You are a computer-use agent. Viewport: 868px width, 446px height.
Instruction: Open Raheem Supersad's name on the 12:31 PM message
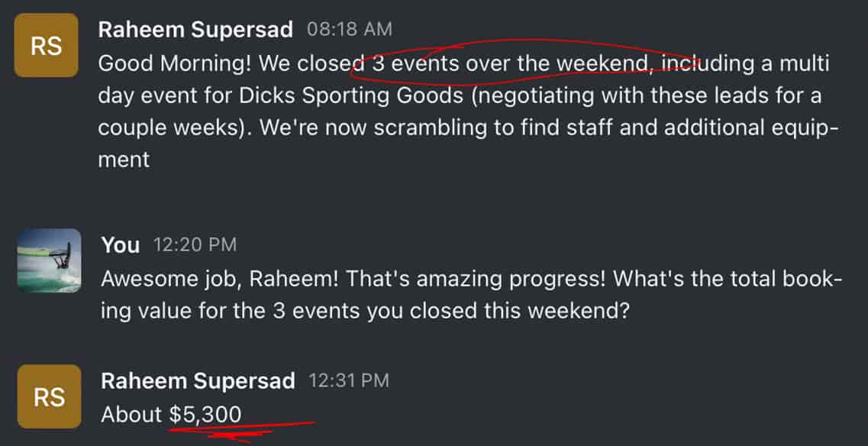(198, 381)
